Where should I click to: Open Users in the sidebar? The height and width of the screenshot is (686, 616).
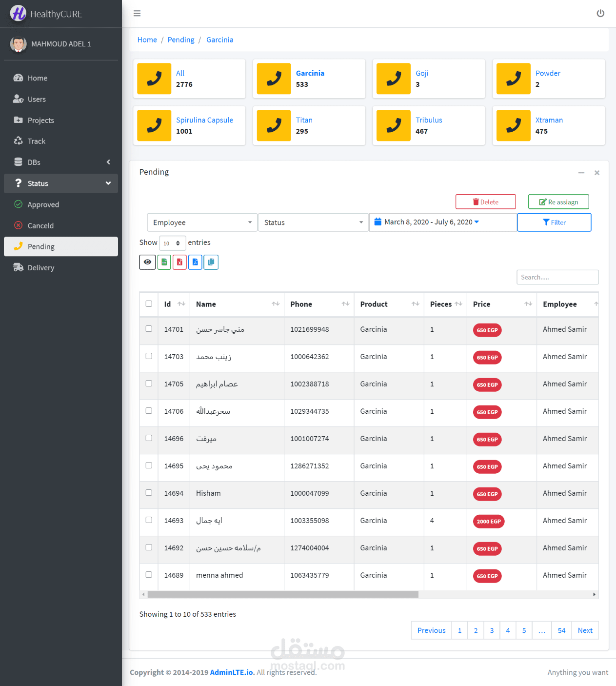(61, 99)
